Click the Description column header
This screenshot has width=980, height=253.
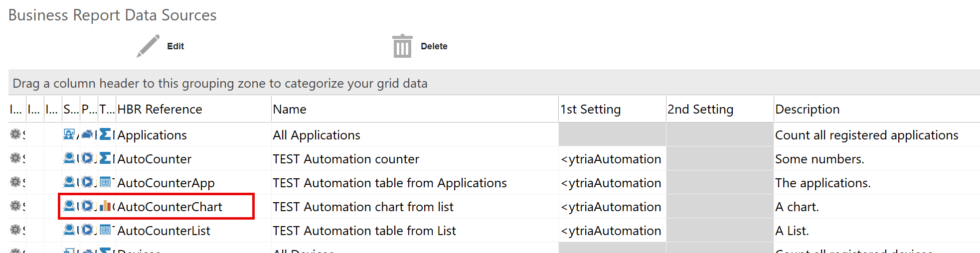point(807,109)
